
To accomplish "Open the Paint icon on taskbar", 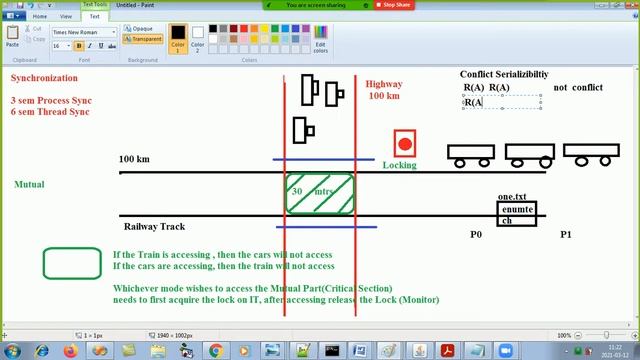I will point(389,351).
